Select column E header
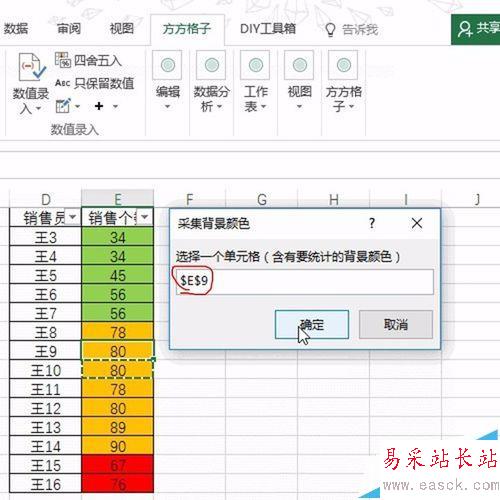 click(x=118, y=199)
